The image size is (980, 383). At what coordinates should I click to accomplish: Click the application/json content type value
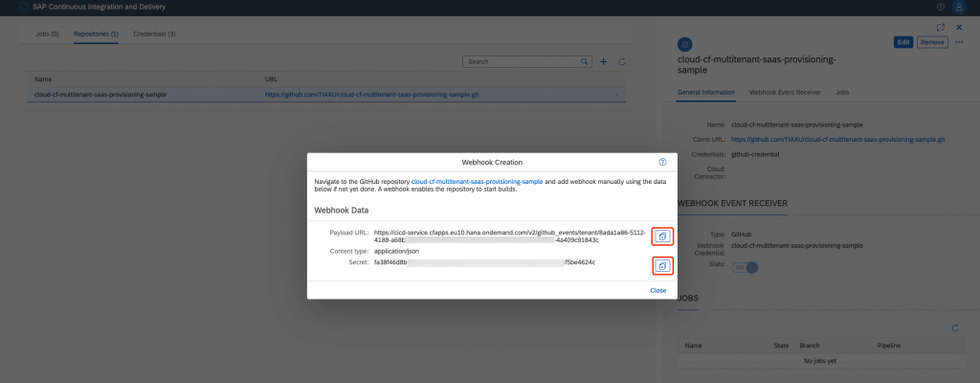click(396, 251)
